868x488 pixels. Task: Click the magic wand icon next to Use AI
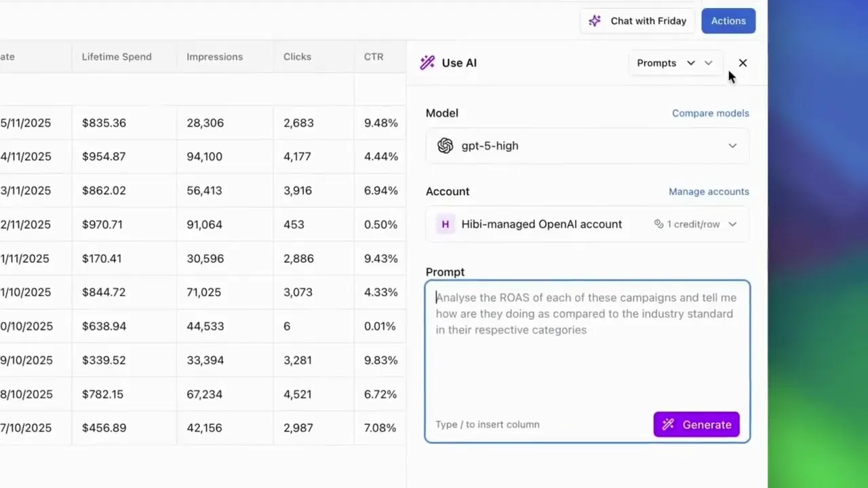click(427, 63)
